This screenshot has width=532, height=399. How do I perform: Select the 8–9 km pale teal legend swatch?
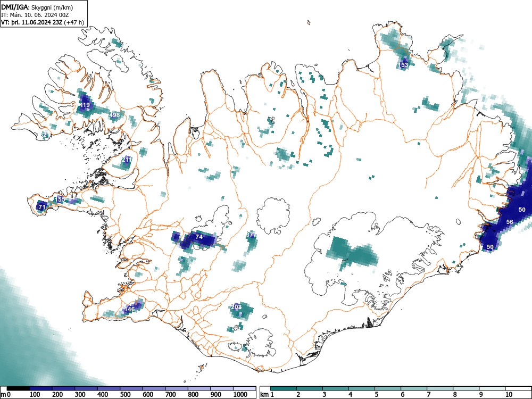tap(466, 388)
